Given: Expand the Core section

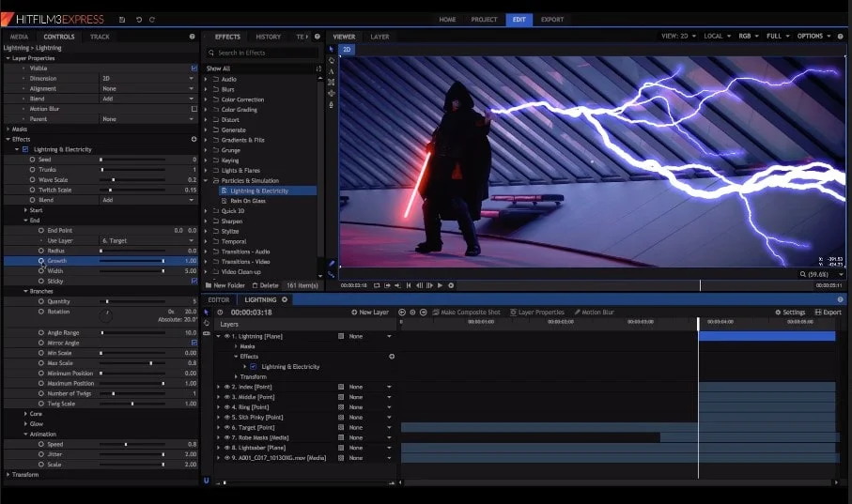Looking at the screenshot, I should pyautogui.click(x=25, y=414).
